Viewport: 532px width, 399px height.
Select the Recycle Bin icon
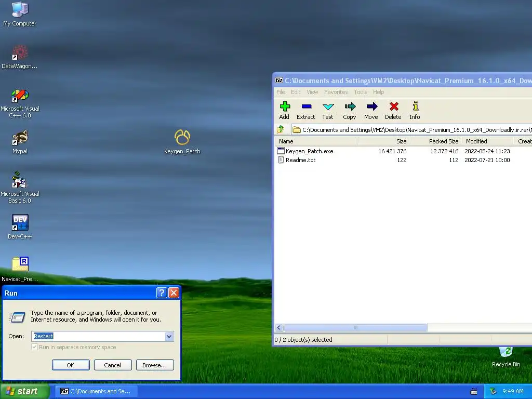pos(506,356)
